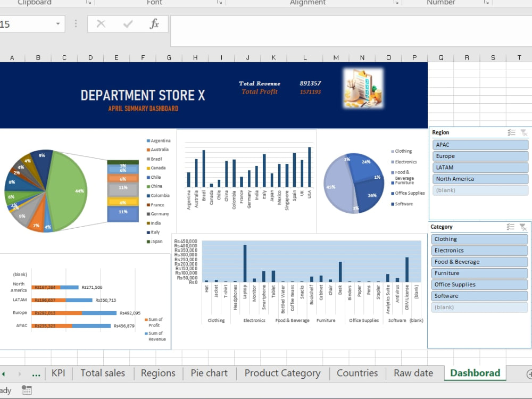
Task: Click the Total Profit value 1571193
Action: tap(310, 92)
